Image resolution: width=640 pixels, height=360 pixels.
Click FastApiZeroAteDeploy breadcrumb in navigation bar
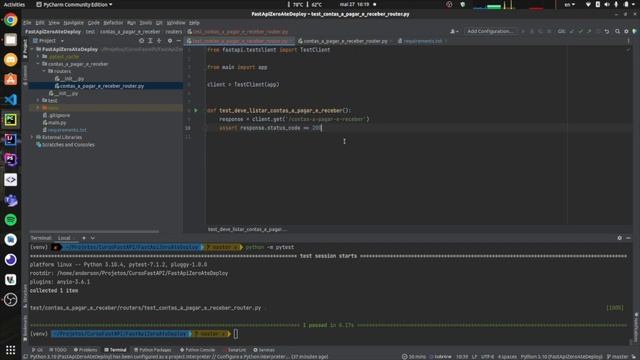point(53,31)
